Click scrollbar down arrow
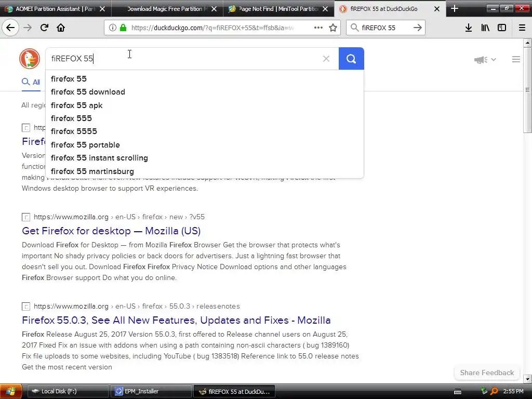Viewport: 532px width, 399px height. coord(527,379)
